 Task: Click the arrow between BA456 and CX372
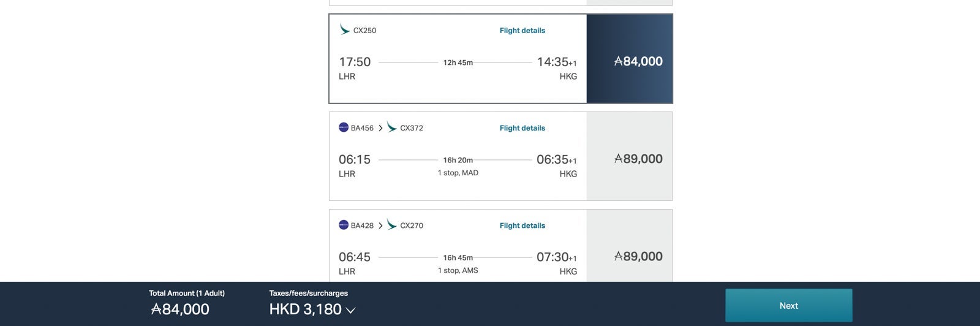[x=380, y=128]
